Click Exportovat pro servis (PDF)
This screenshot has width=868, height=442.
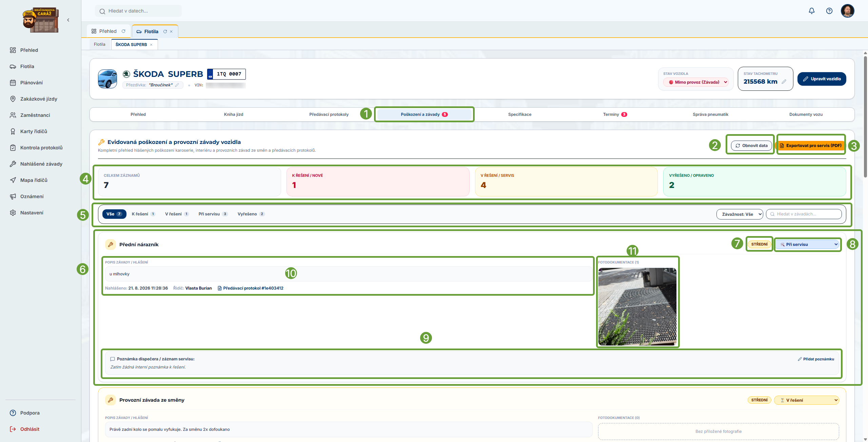[810, 146]
